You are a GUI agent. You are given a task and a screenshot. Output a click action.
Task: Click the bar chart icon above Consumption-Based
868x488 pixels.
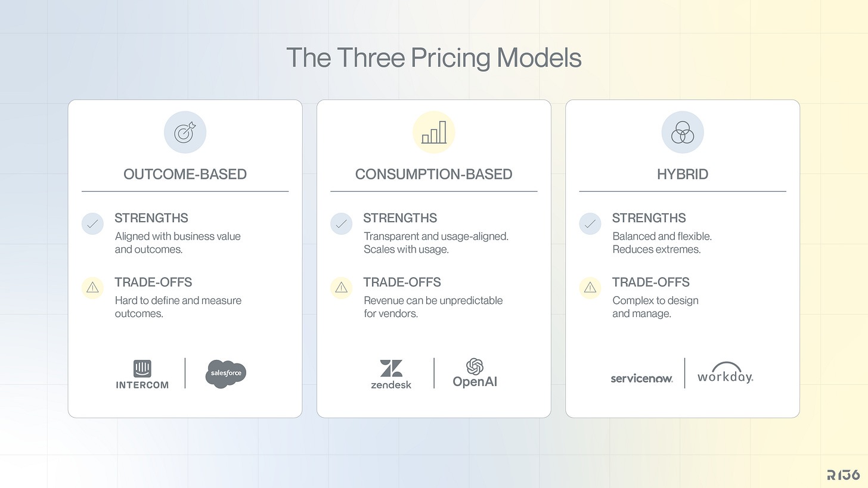(x=434, y=132)
